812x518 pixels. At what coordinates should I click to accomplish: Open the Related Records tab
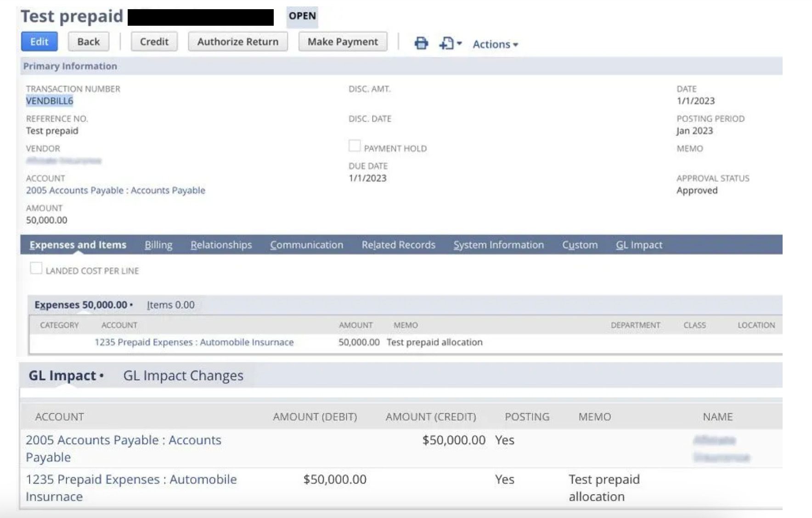398,245
